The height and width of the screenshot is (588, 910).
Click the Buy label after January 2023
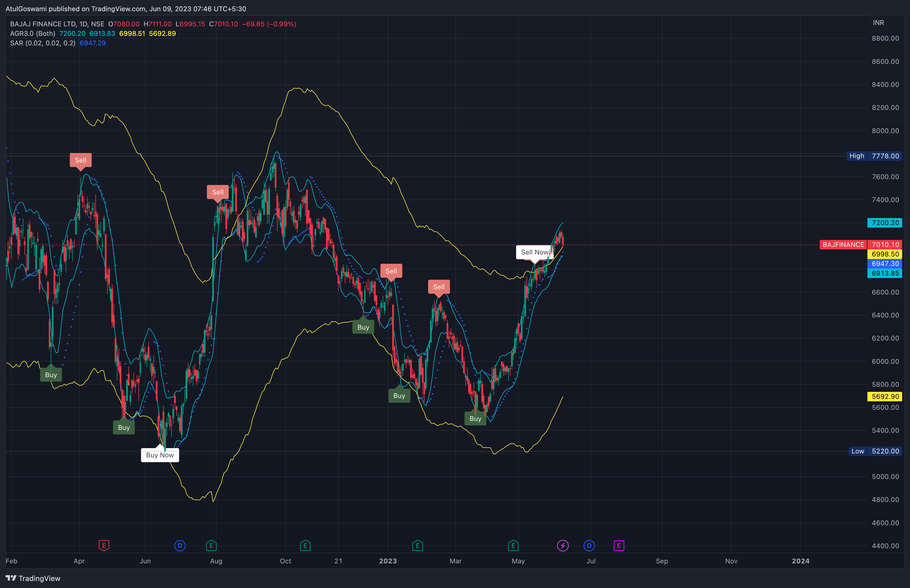tap(399, 395)
